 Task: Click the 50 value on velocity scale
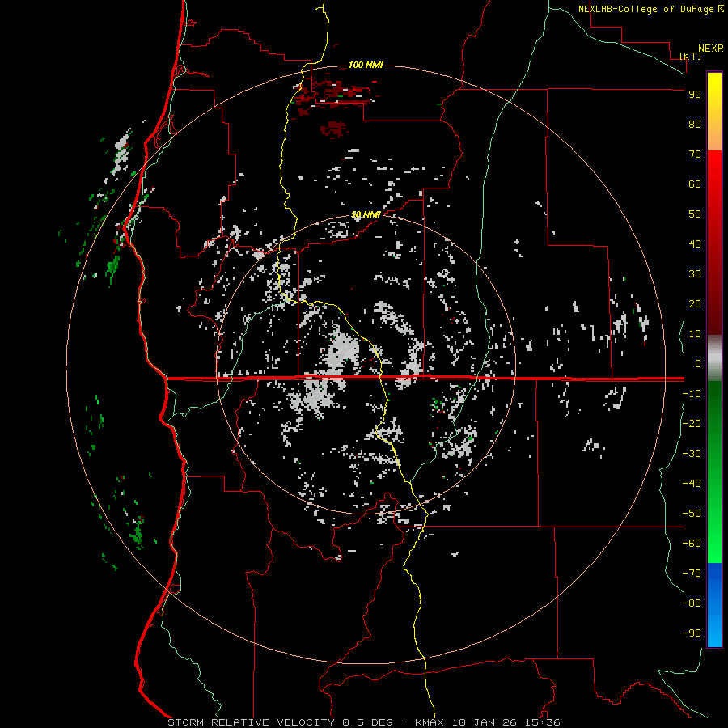(x=695, y=214)
